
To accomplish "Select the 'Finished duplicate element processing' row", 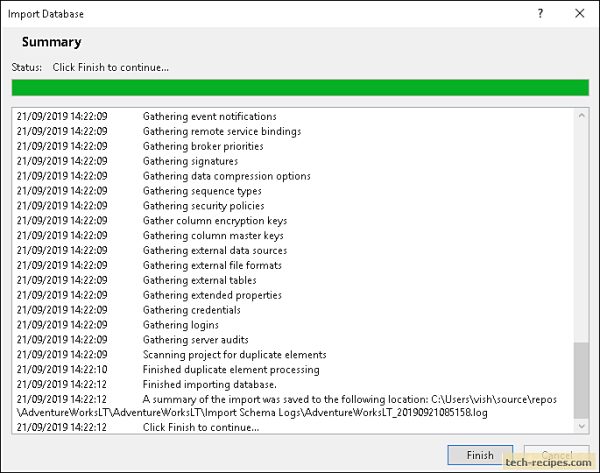I will (231, 370).
